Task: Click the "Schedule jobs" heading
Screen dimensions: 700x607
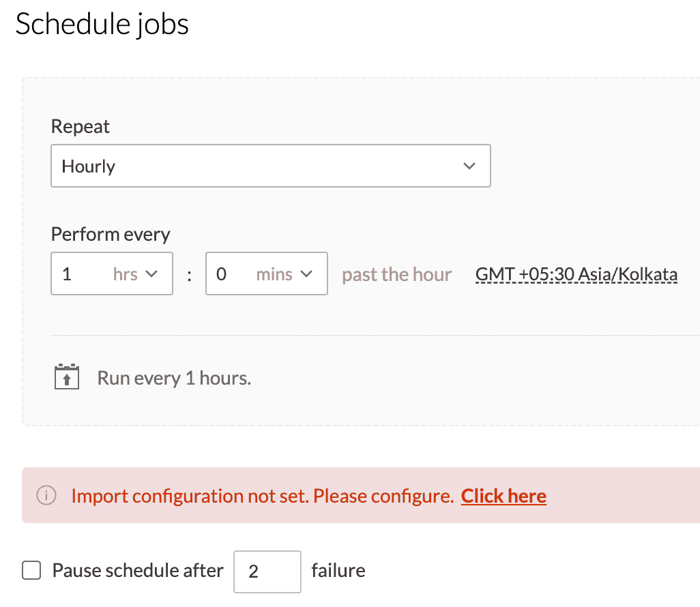Action: (102, 25)
